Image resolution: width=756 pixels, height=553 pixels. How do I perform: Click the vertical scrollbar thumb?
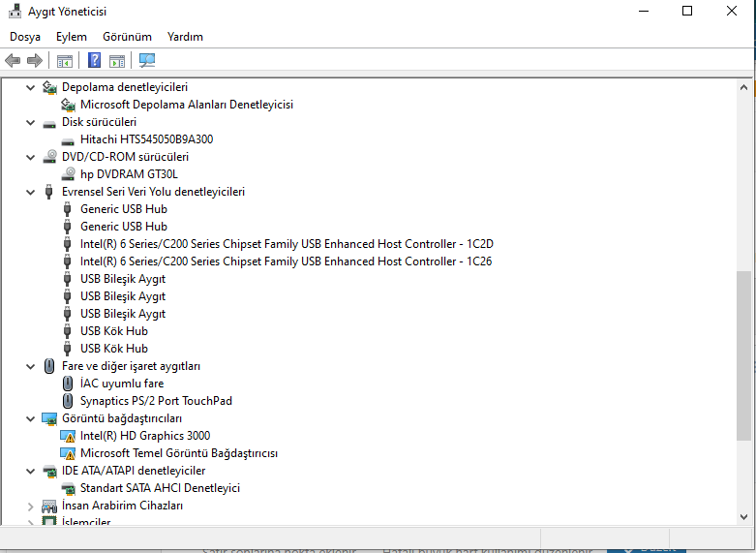tap(743, 355)
